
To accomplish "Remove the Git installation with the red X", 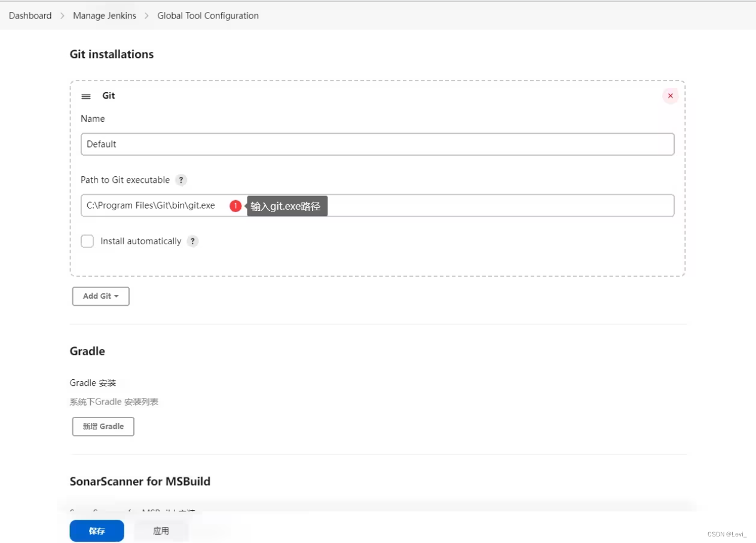I will [670, 96].
